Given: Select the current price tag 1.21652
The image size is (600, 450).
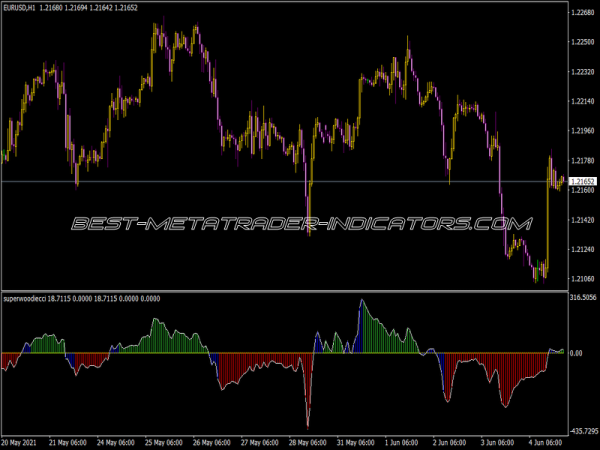Looking at the screenshot, I should point(581,181).
